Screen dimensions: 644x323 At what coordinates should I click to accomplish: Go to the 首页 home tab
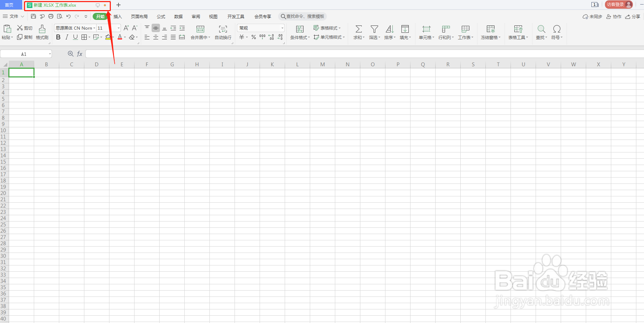[x=9, y=5]
